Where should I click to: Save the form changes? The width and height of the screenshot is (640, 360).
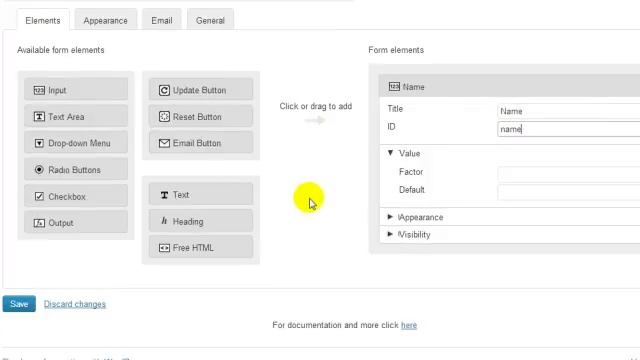coord(19,304)
